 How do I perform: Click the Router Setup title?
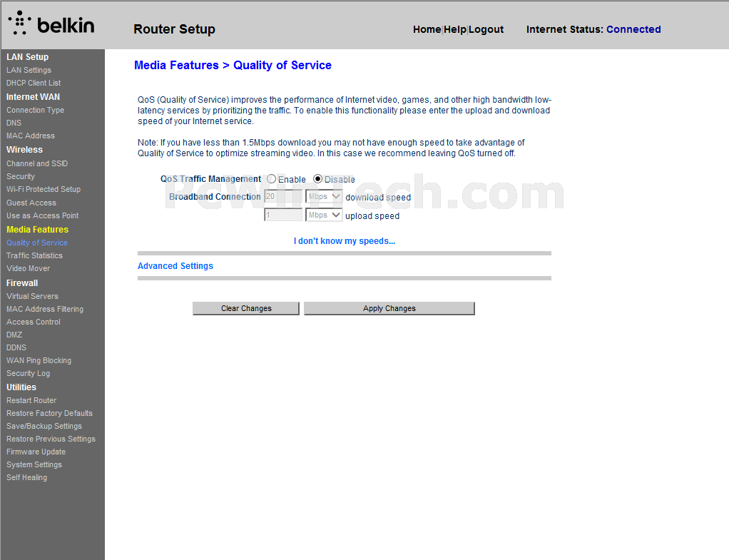coord(174,29)
